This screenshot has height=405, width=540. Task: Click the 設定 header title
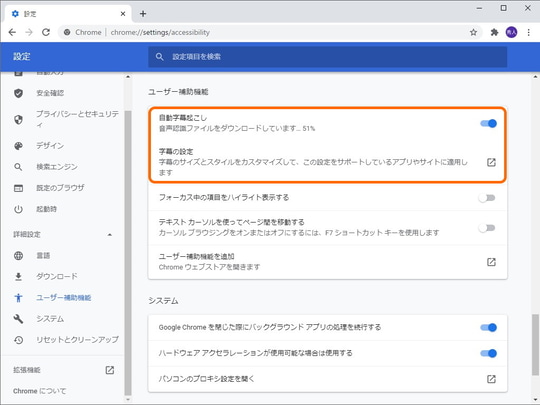coord(22,56)
